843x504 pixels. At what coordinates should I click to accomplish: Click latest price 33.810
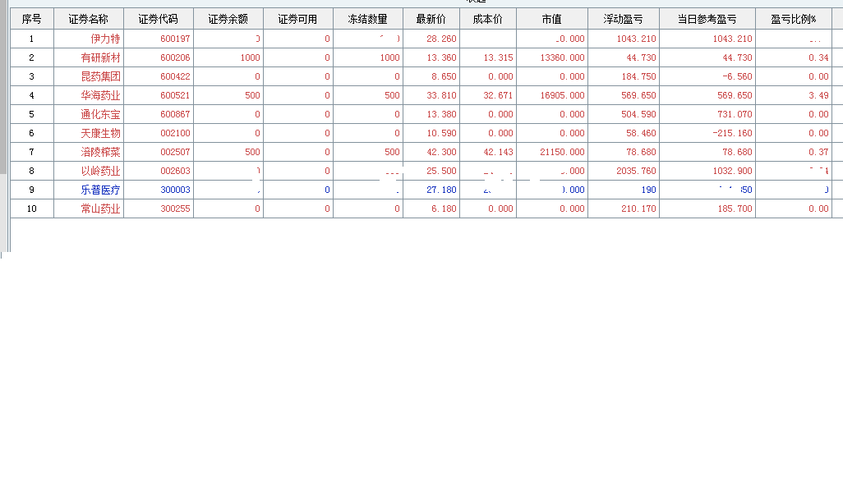[441, 96]
